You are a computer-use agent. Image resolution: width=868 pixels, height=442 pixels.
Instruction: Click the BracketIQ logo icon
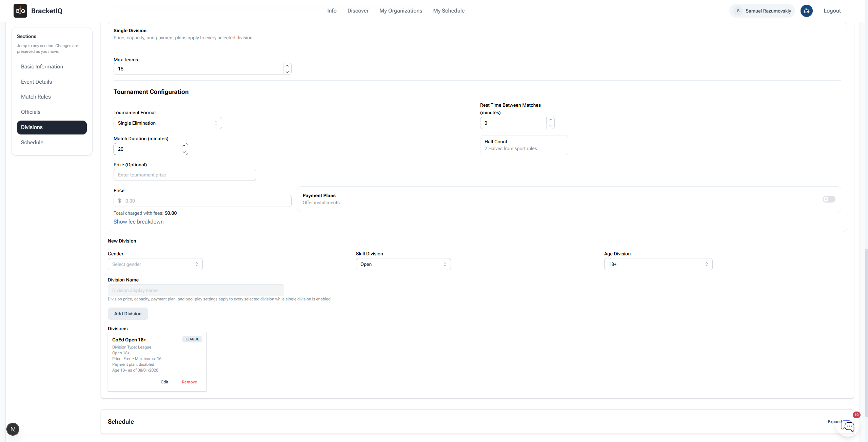pyautogui.click(x=20, y=11)
